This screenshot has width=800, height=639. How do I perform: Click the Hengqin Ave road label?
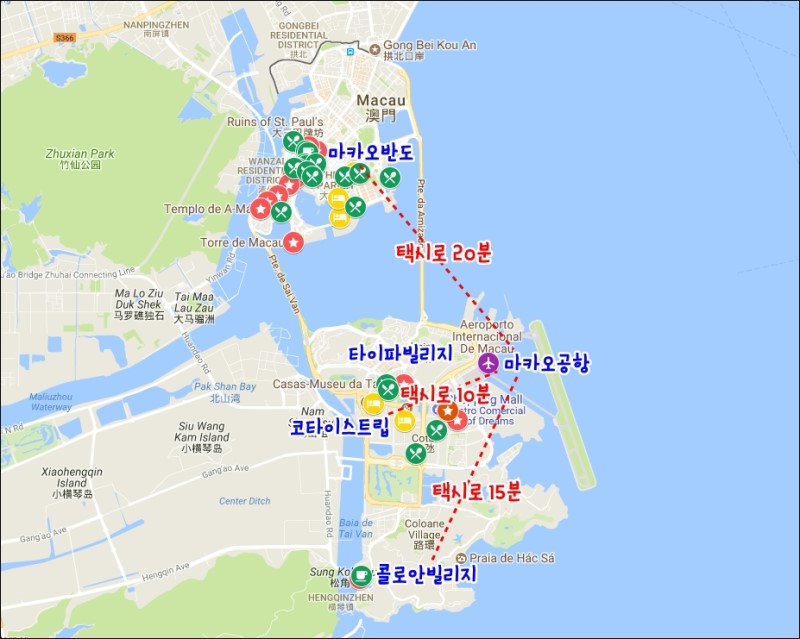(165, 573)
